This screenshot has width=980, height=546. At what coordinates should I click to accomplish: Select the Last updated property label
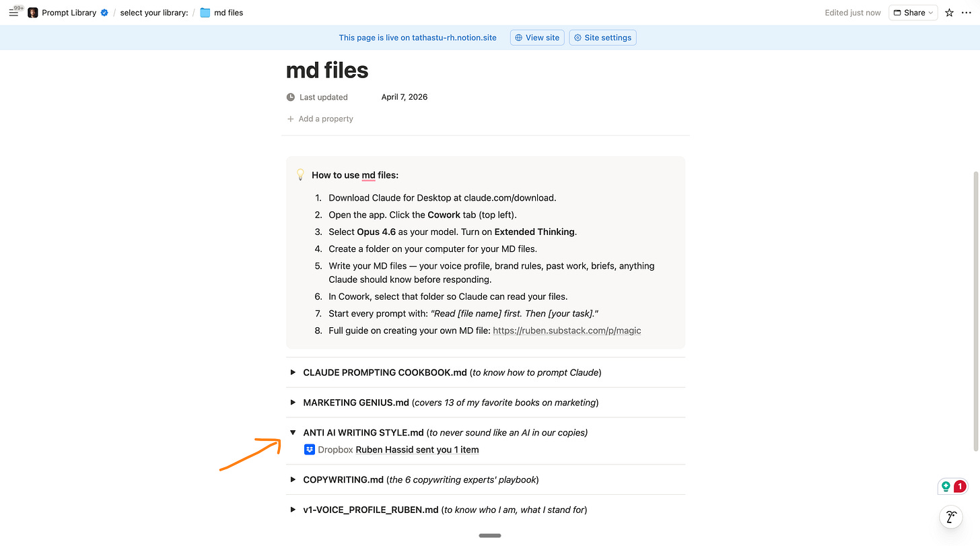pos(324,97)
